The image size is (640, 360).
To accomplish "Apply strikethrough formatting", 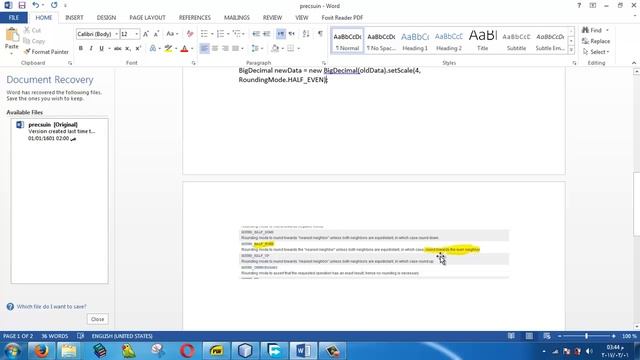I will click(x=118, y=49).
